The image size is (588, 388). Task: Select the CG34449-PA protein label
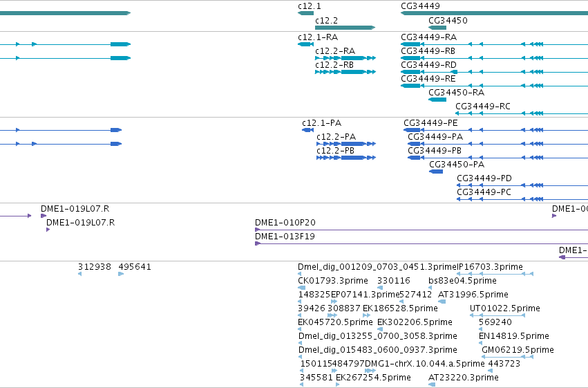[435, 137]
